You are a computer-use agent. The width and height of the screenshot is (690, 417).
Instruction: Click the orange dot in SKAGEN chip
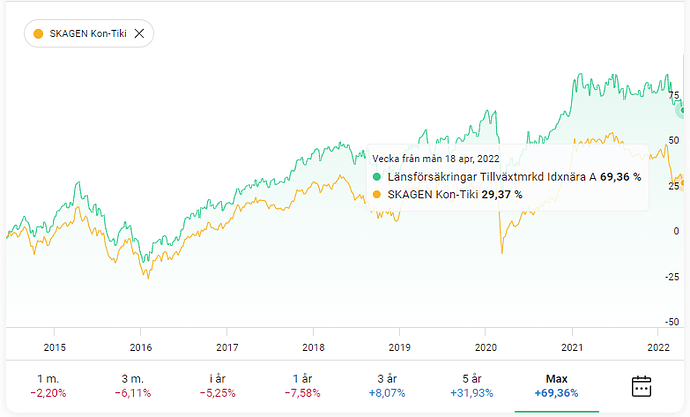[39, 33]
